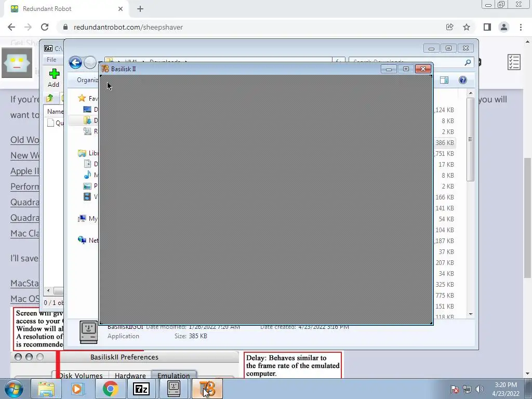Click the Performa link on webpage

click(x=24, y=187)
